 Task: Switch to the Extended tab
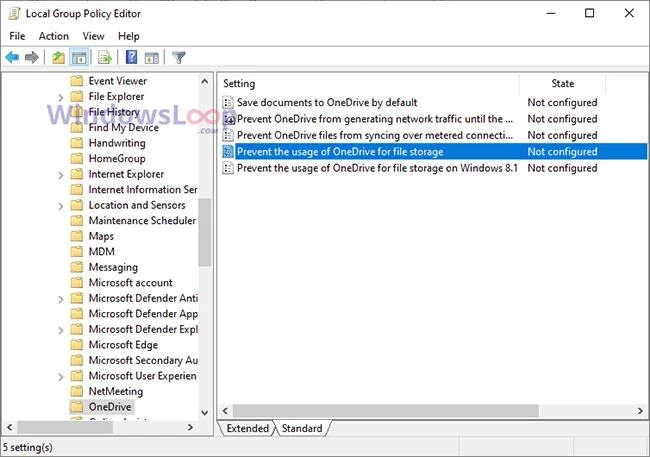pos(247,428)
